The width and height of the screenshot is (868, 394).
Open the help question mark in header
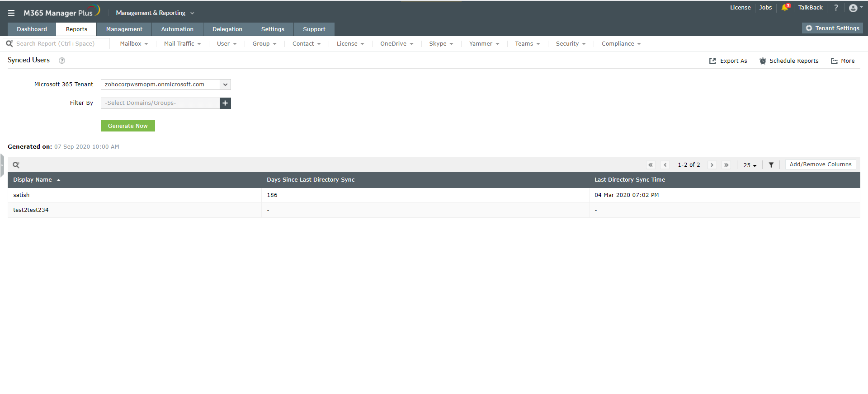836,8
